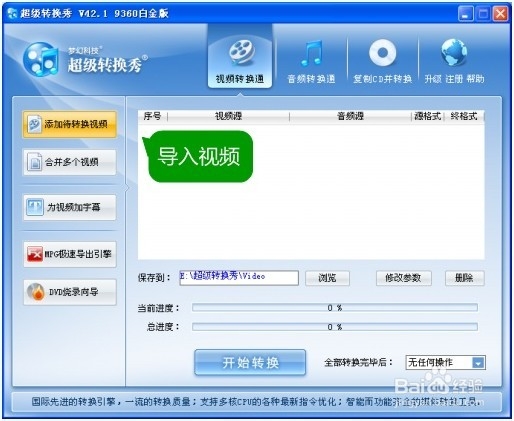Viewport: 514px width, 421px height.
Task: Switch to 音频转换通 music note tab
Action: (311, 61)
